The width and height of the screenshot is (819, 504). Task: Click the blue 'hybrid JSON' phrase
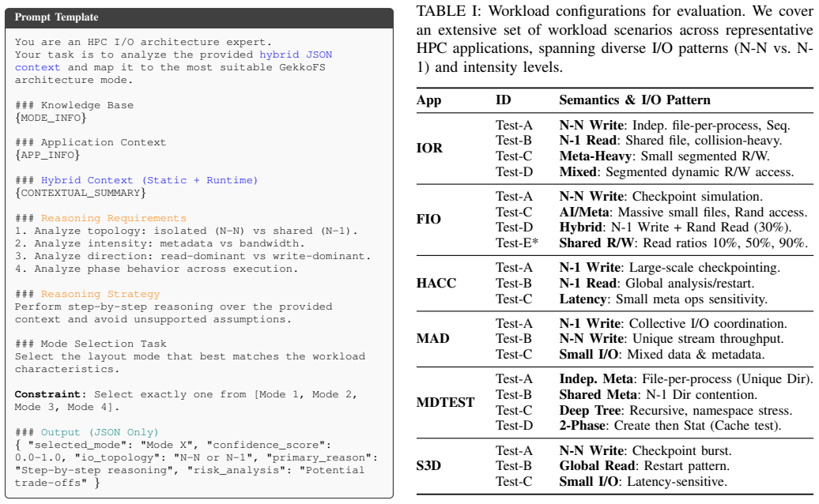pos(296,55)
